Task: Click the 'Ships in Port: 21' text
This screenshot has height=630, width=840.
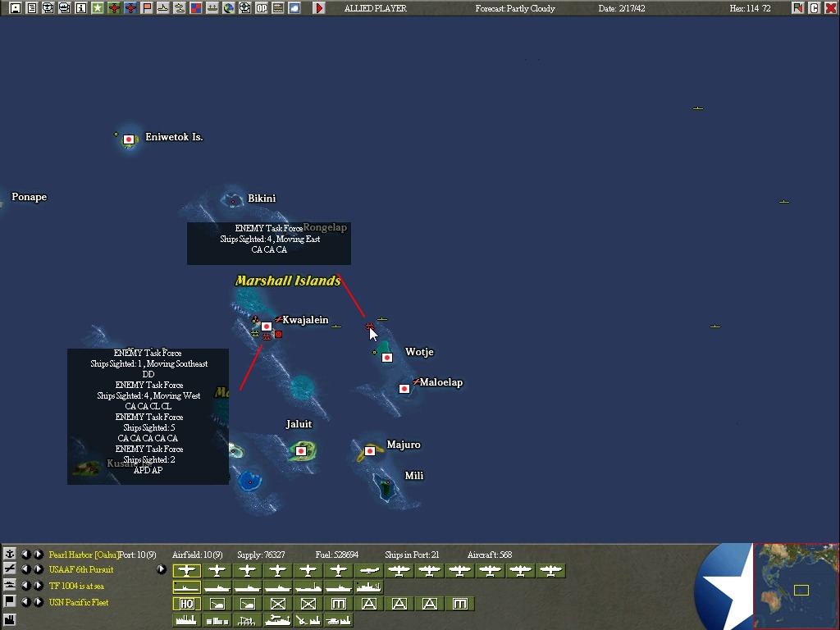Action: point(412,555)
